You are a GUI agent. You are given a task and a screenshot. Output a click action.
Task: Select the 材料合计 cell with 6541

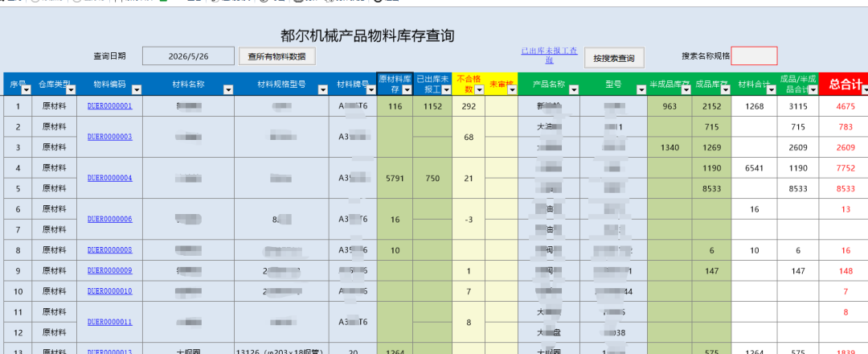[x=755, y=168]
